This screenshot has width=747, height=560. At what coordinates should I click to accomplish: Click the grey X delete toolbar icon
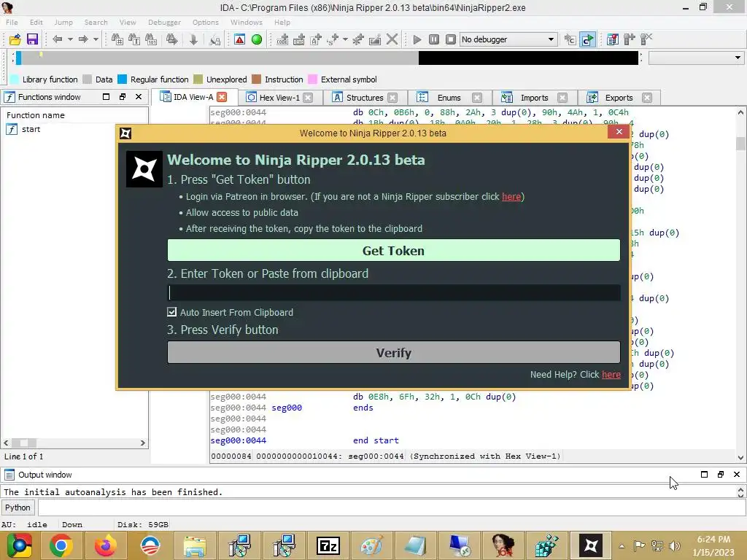point(392,39)
